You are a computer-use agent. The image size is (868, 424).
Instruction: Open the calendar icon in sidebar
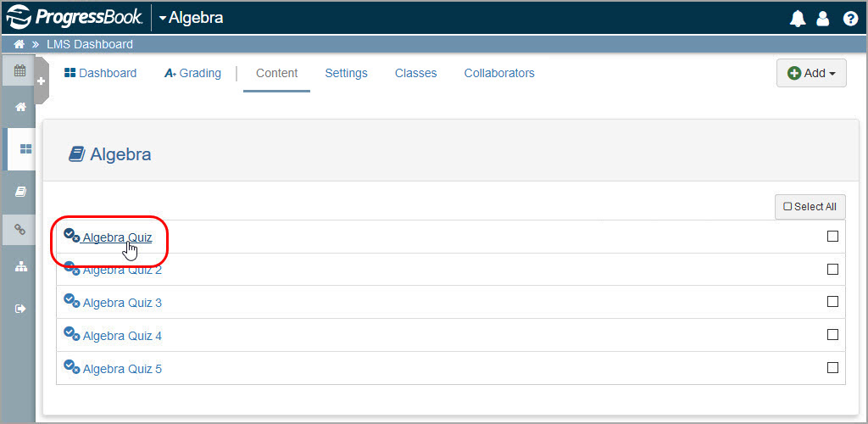[x=20, y=70]
